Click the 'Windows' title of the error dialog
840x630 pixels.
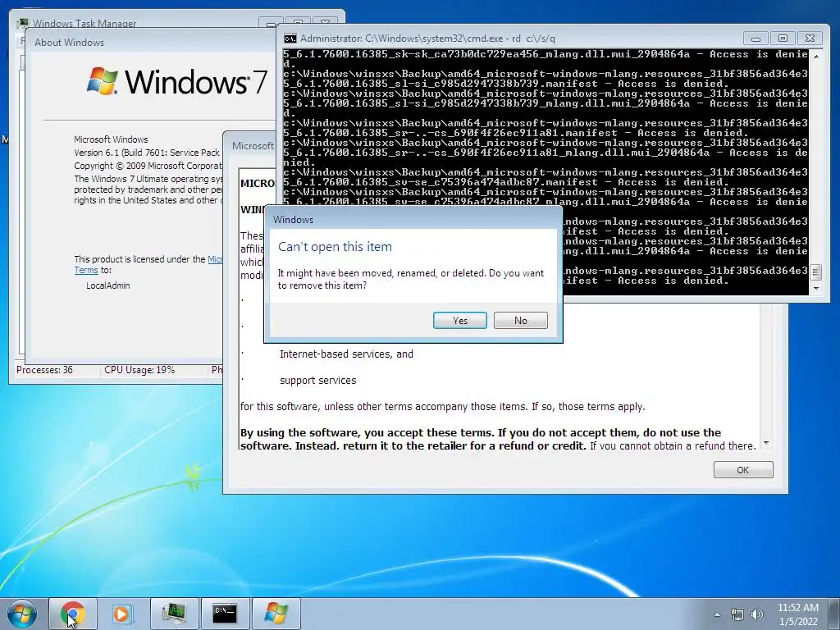[293, 220]
